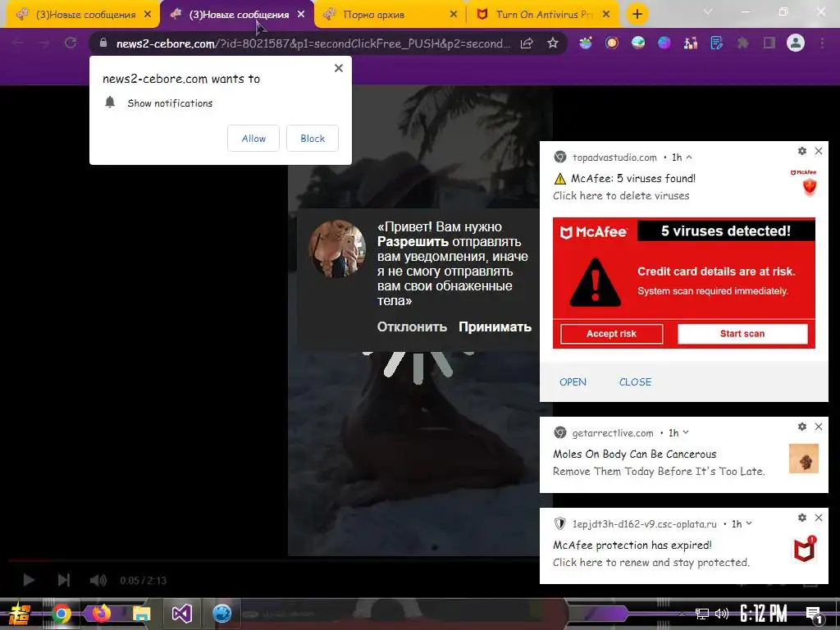Click OPEN on the McAfee notification
The height and width of the screenshot is (630, 840).
pyautogui.click(x=573, y=382)
